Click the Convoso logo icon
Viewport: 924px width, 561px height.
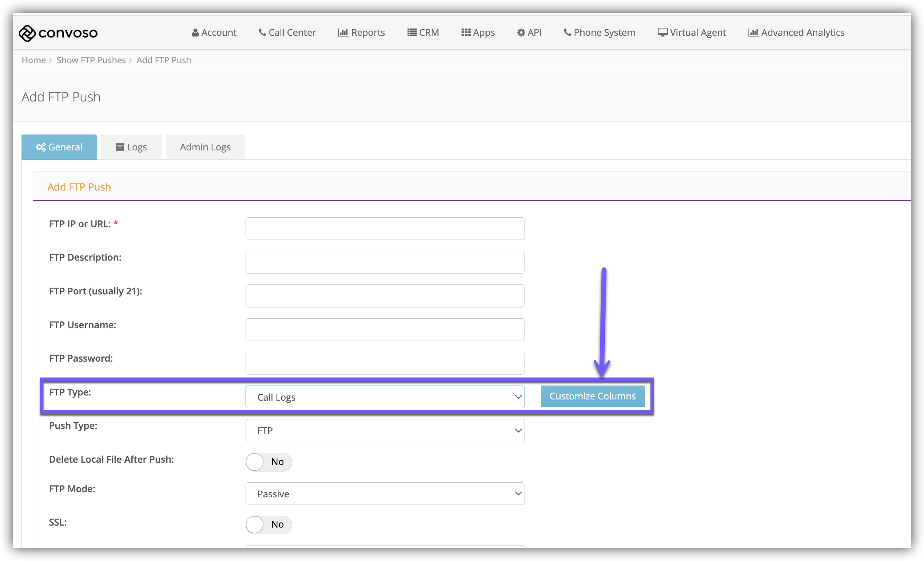(x=27, y=33)
